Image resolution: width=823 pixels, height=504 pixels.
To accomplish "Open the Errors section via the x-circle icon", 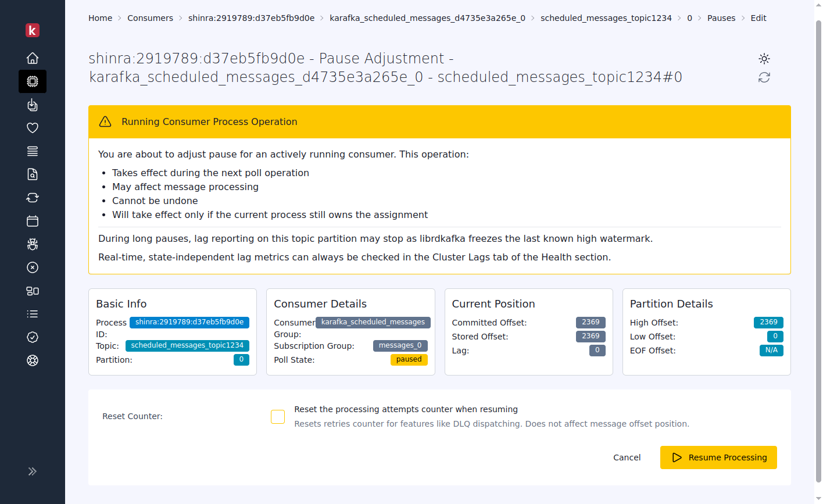I will tap(33, 267).
